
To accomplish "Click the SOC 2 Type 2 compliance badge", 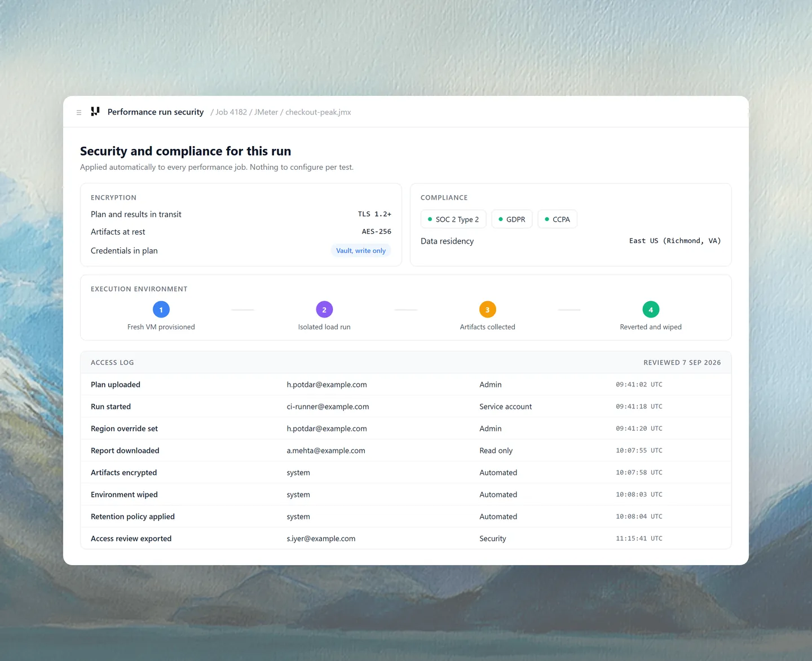I will (x=453, y=219).
